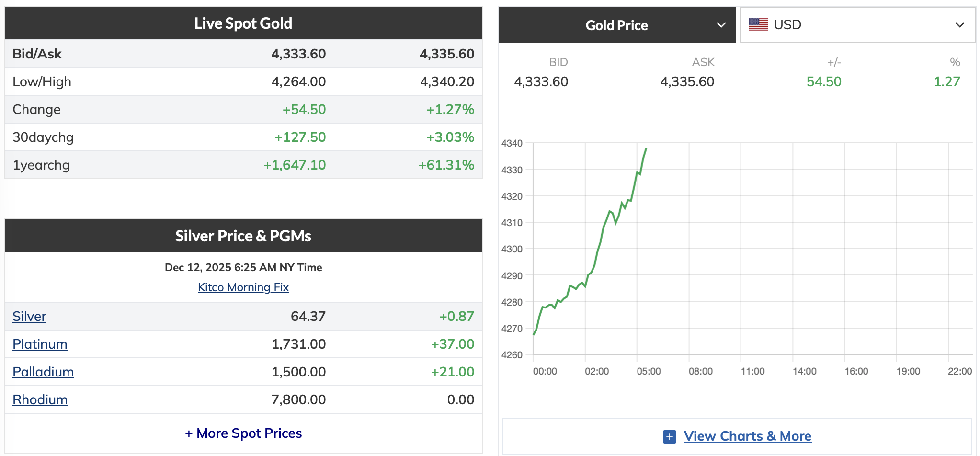Click the Silver price value 64.37
Viewport: 980px width, 456px height.
308,317
